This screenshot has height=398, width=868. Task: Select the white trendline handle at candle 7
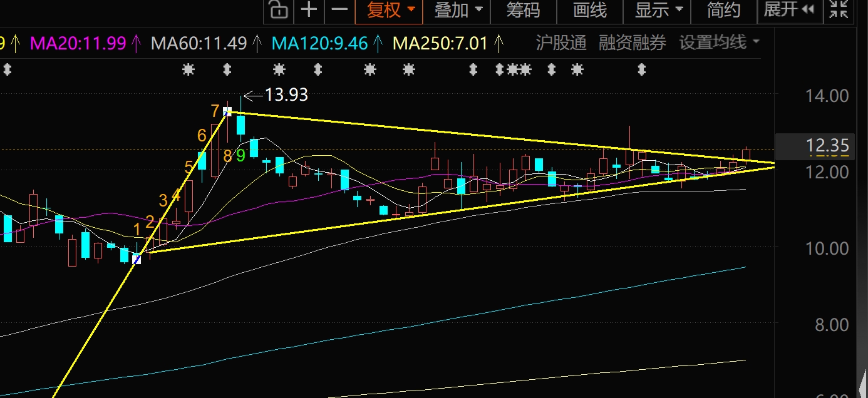(227, 112)
